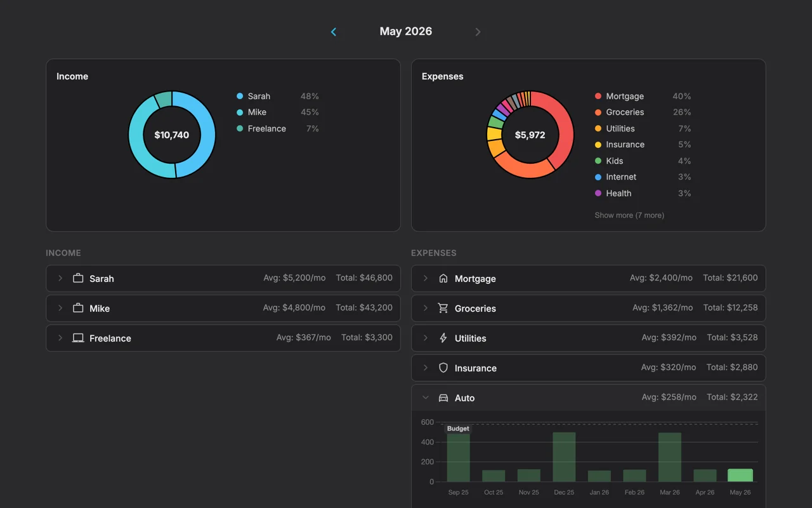This screenshot has height=508, width=812.
Task: Click the Utilities legend entry
Action: point(643,128)
